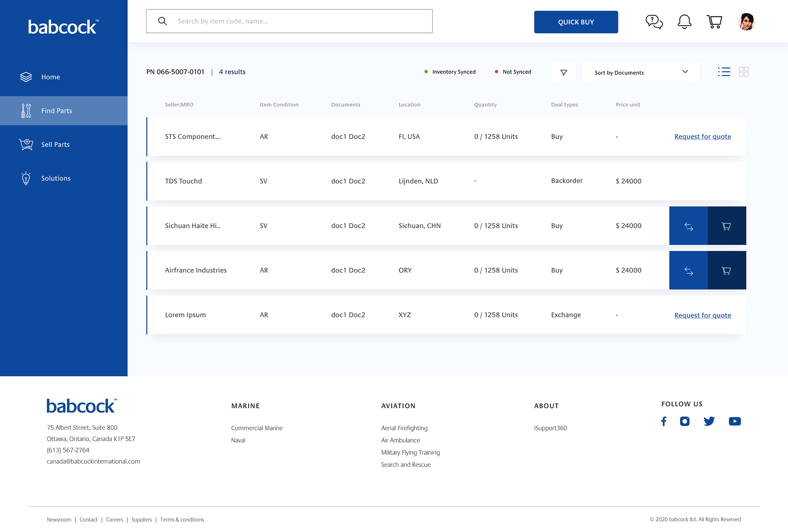Click the QUICK BUY button
The width and height of the screenshot is (788, 532).
[576, 22]
